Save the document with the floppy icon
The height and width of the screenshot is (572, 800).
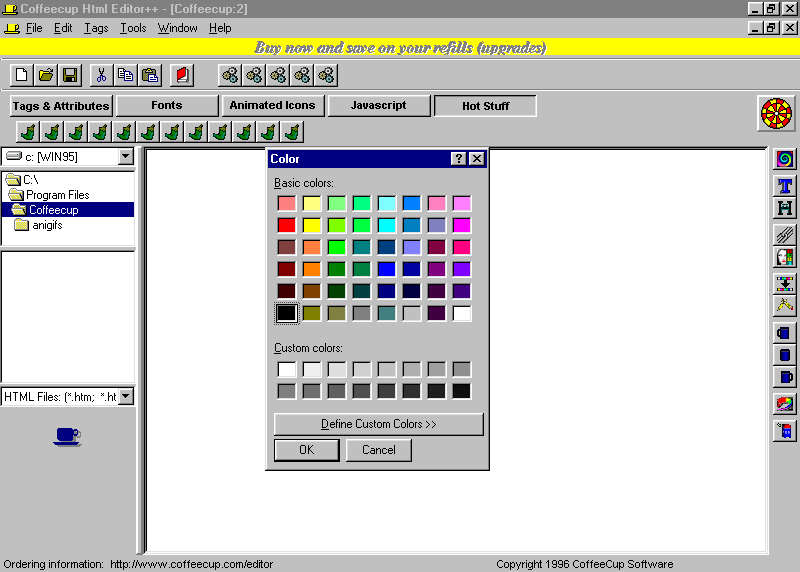click(70, 76)
